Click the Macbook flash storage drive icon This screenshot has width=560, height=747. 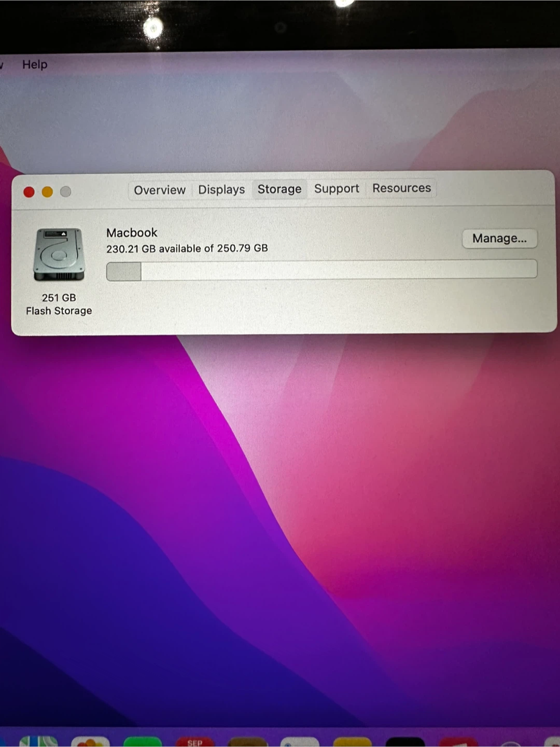[59, 255]
